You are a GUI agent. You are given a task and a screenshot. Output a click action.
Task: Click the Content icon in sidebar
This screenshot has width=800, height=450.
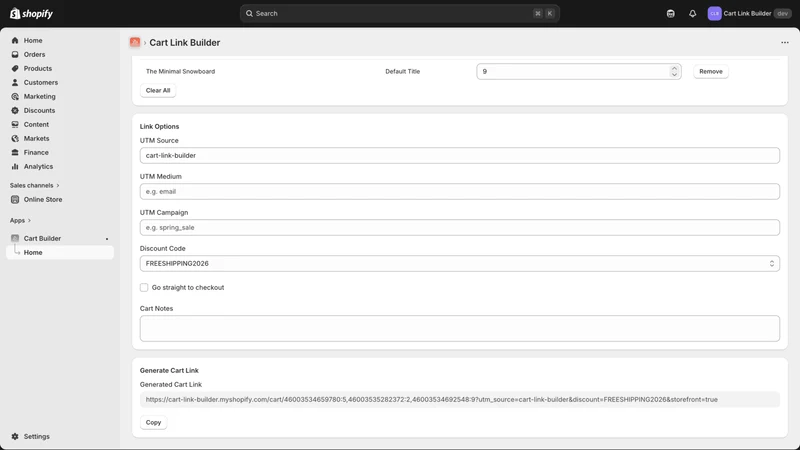[x=15, y=124]
